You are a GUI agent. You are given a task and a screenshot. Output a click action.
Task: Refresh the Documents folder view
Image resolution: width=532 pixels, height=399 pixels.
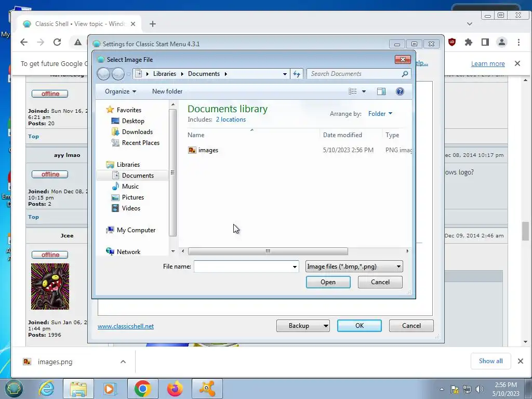[297, 74]
